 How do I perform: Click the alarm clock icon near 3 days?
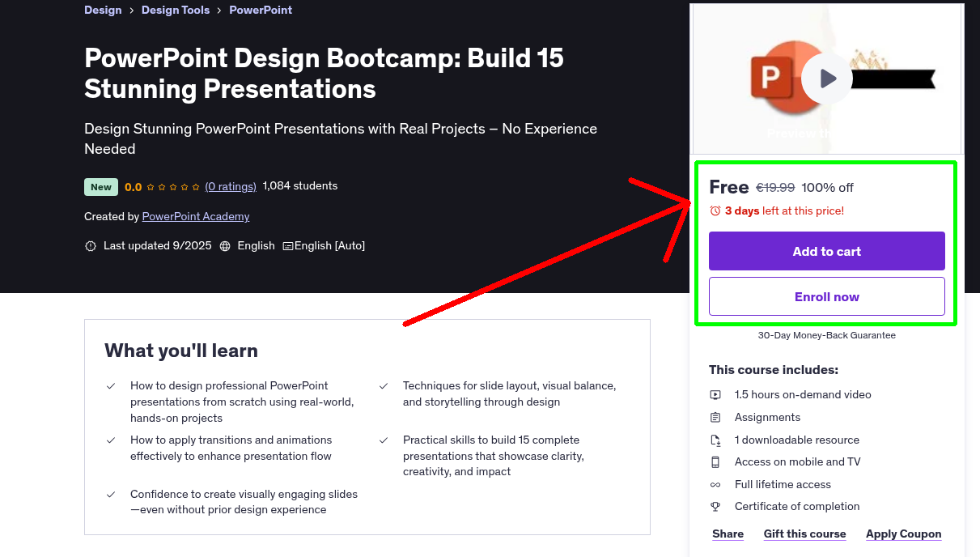715,210
